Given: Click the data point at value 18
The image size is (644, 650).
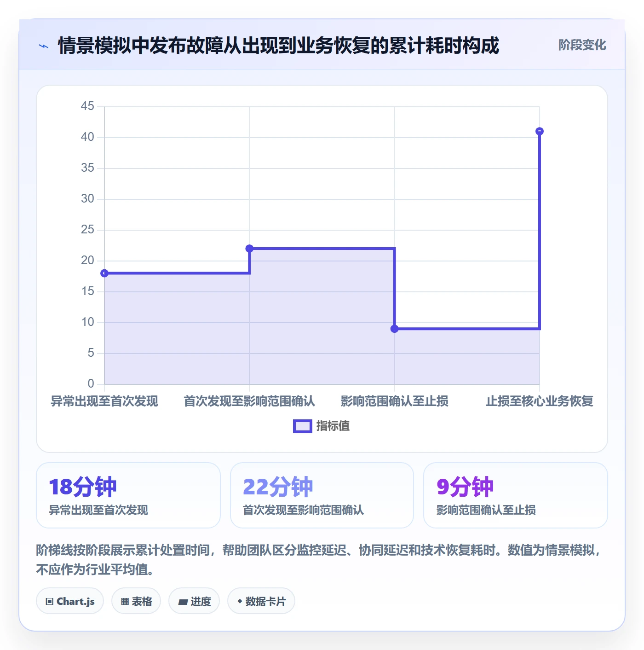Looking at the screenshot, I should (x=104, y=273).
